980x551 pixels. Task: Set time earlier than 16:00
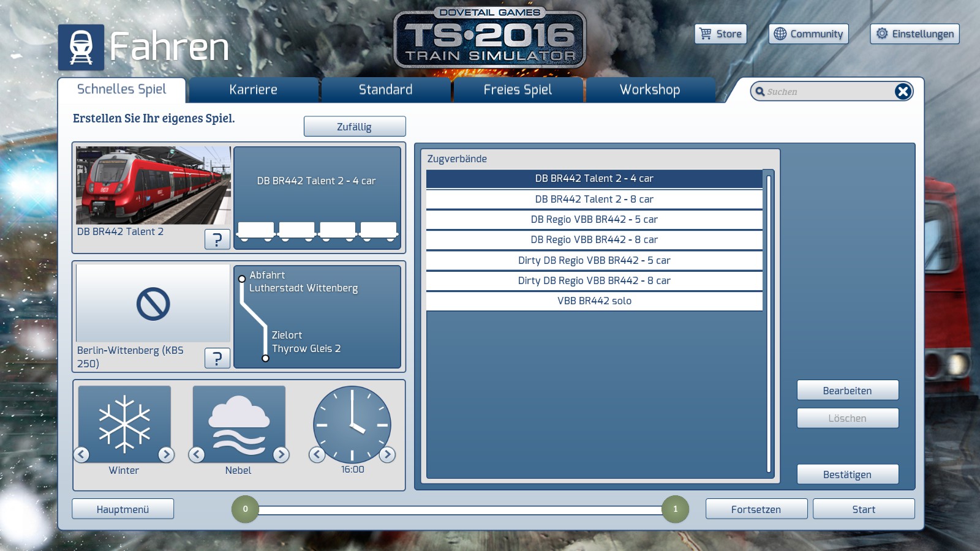(317, 454)
